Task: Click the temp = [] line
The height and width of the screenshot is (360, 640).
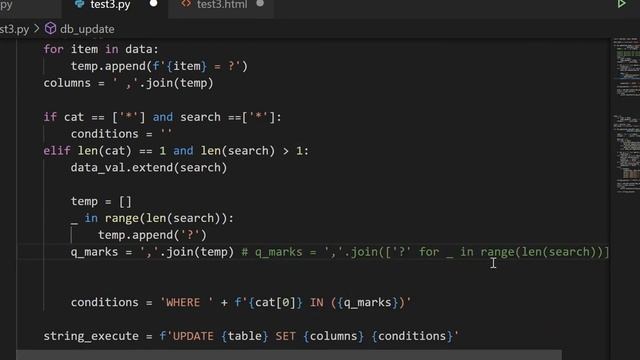Action: [101, 202]
